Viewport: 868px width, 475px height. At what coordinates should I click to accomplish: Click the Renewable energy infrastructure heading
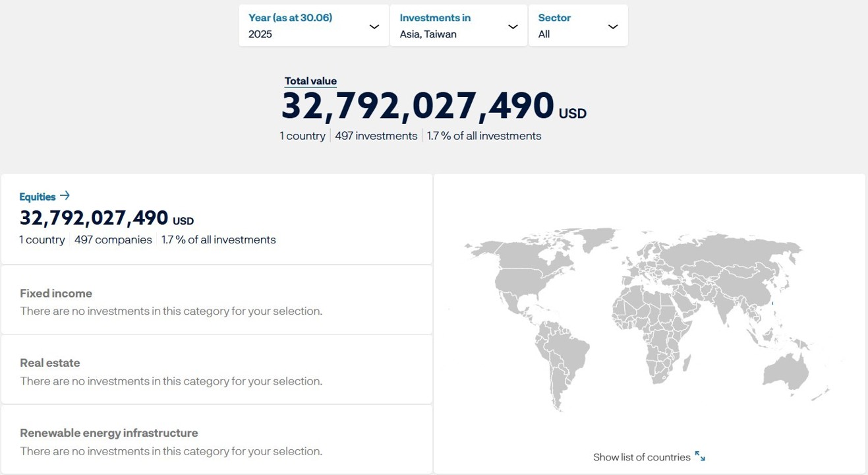pos(109,433)
